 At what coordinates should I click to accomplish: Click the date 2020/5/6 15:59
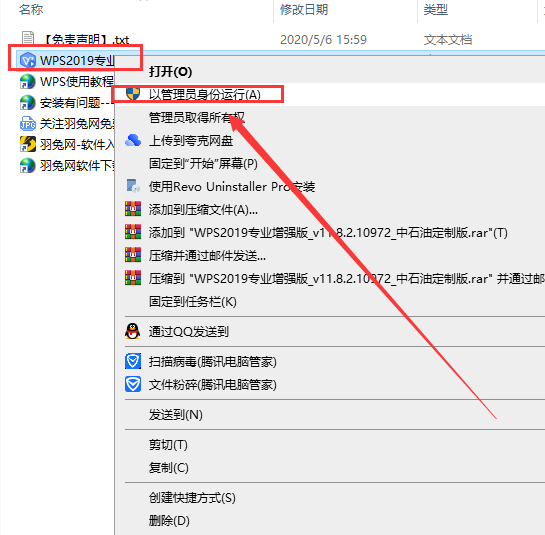(323, 40)
